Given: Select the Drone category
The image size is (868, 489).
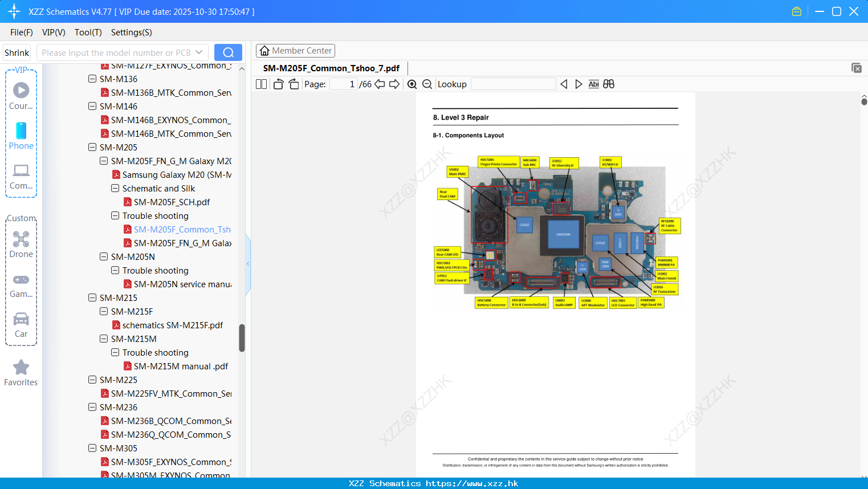Looking at the screenshot, I should click(x=21, y=244).
